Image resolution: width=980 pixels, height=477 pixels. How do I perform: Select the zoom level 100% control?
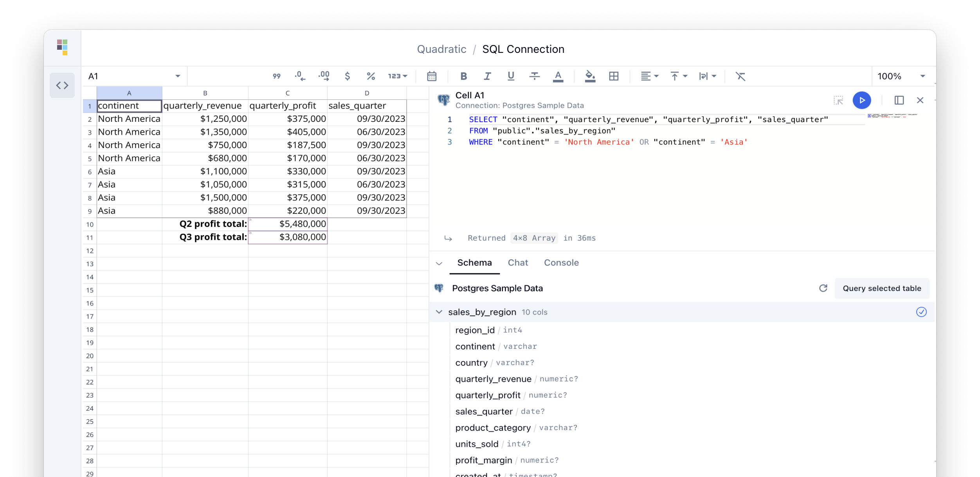point(901,76)
